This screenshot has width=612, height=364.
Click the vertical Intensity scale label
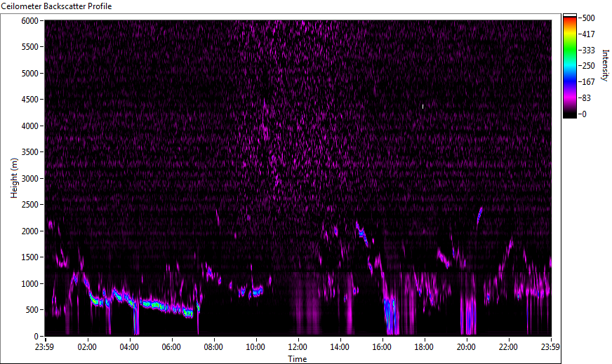[x=605, y=65]
